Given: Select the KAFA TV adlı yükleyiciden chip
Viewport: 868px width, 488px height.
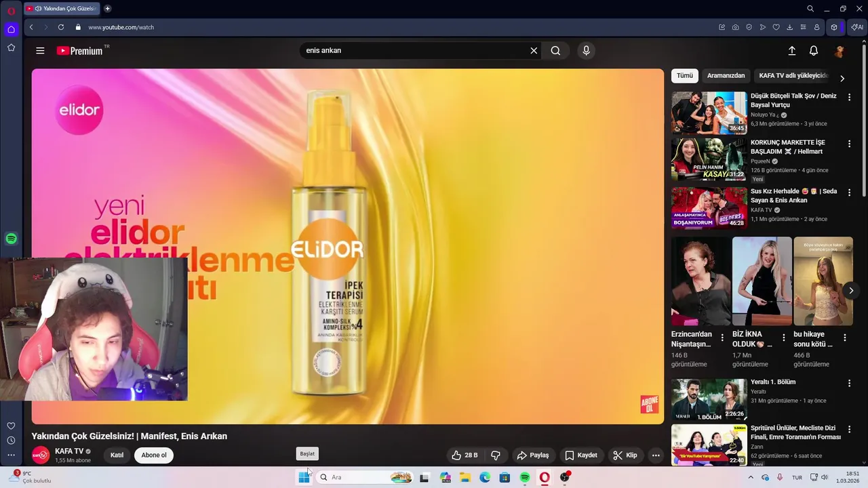Looking at the screenshot, I should 793,76.
